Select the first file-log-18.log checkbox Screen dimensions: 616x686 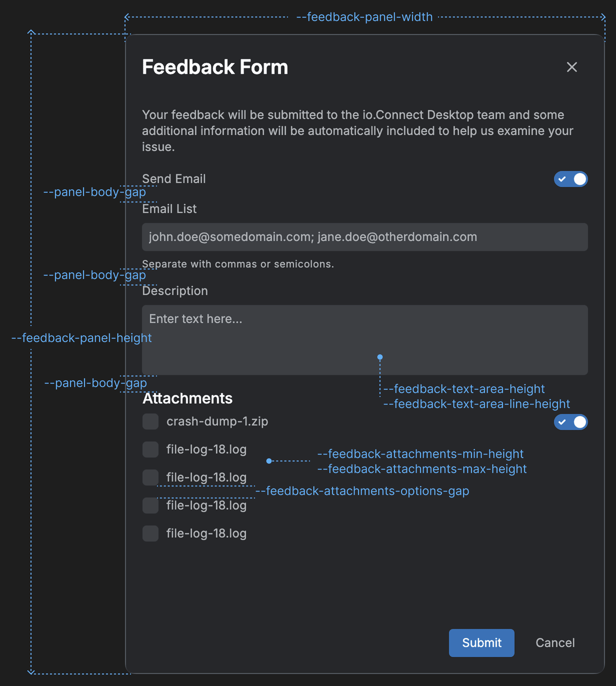click(150, 449)
